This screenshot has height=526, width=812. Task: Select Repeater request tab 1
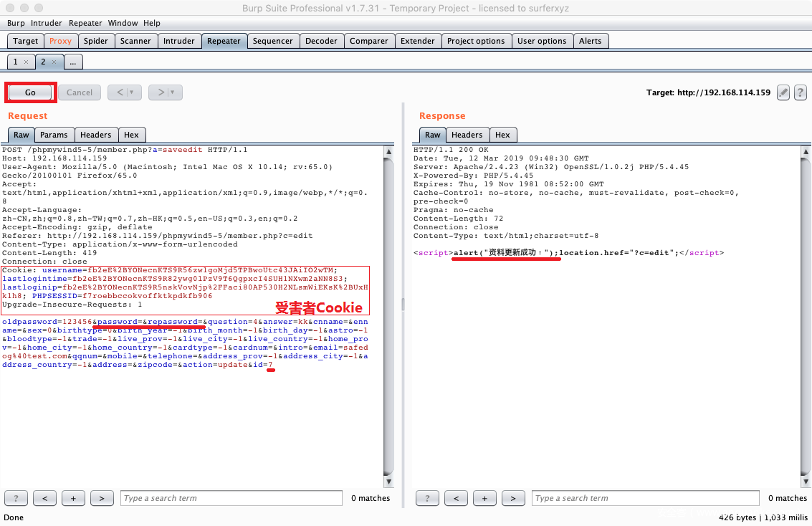(x=16, y=62)
